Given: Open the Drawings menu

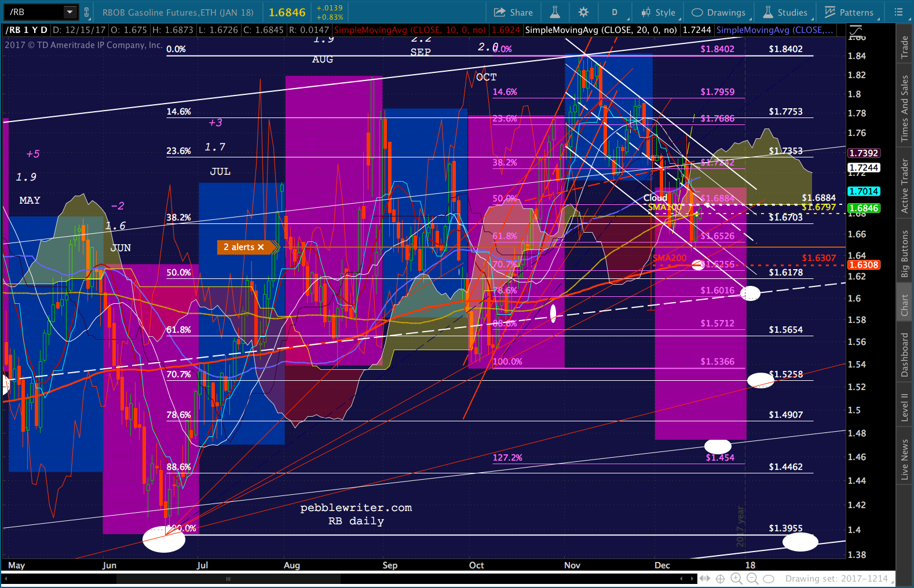Looking at the screenshot, I should [719, 12].
